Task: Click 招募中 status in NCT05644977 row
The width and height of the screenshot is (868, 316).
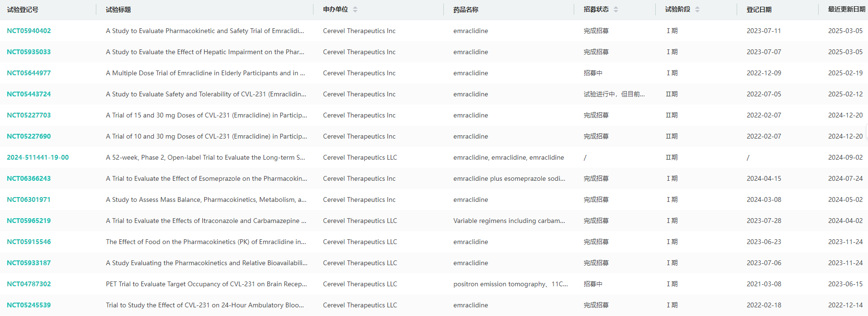Action: coord(593,73)
